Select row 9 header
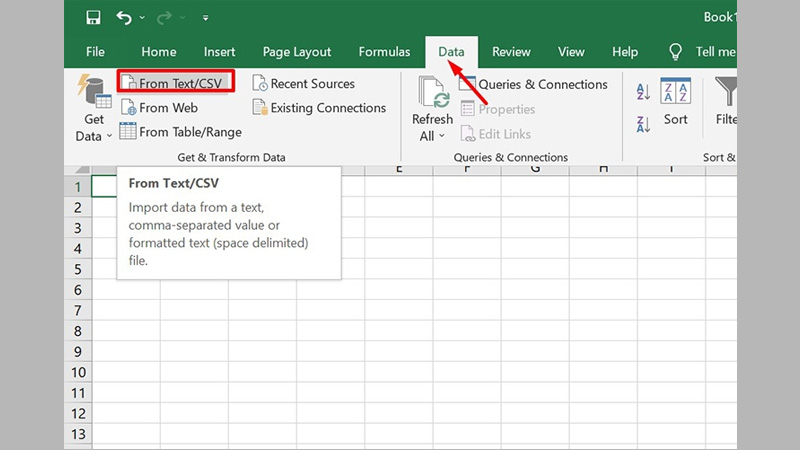 (x=78, y=352)
